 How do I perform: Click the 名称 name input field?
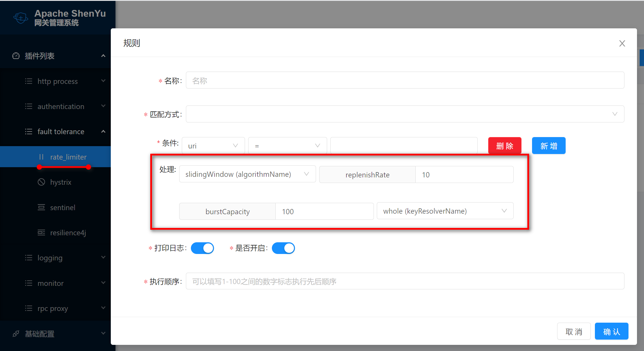pyautogui.click(x=405, y=80)
